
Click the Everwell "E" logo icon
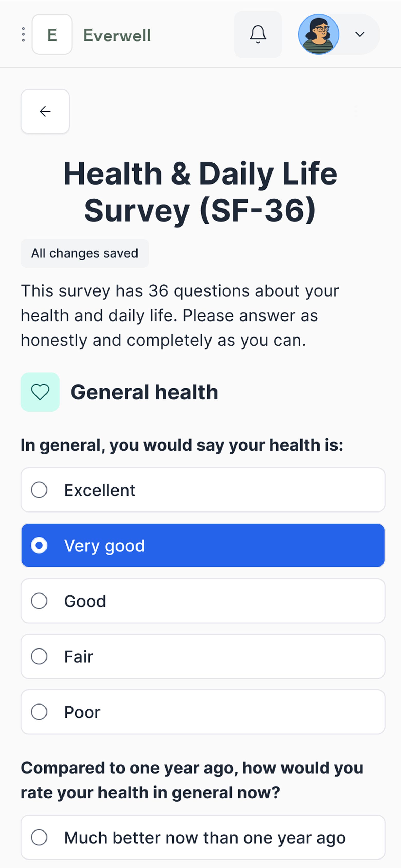point(52,35)
